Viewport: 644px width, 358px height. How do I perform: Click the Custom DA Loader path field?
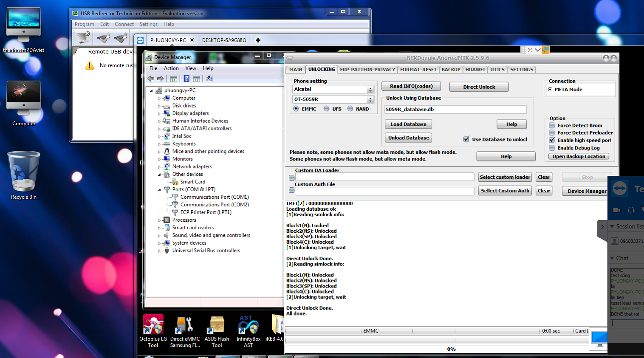coord(385,177)
